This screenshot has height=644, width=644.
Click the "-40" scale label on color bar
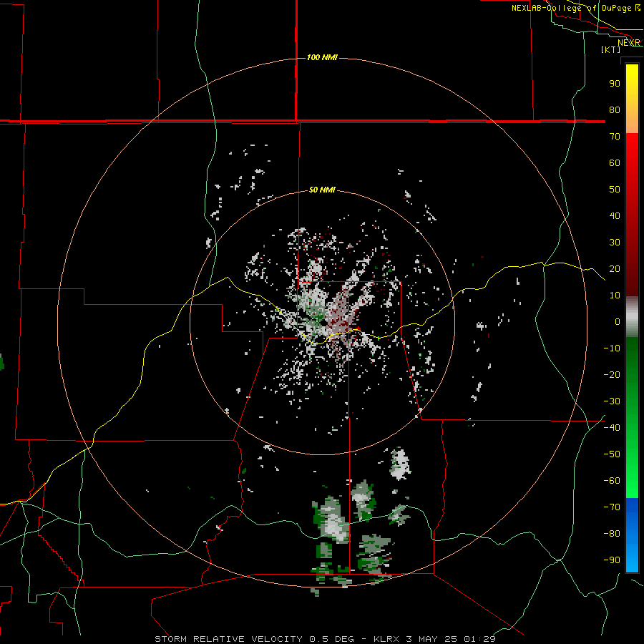612,428
